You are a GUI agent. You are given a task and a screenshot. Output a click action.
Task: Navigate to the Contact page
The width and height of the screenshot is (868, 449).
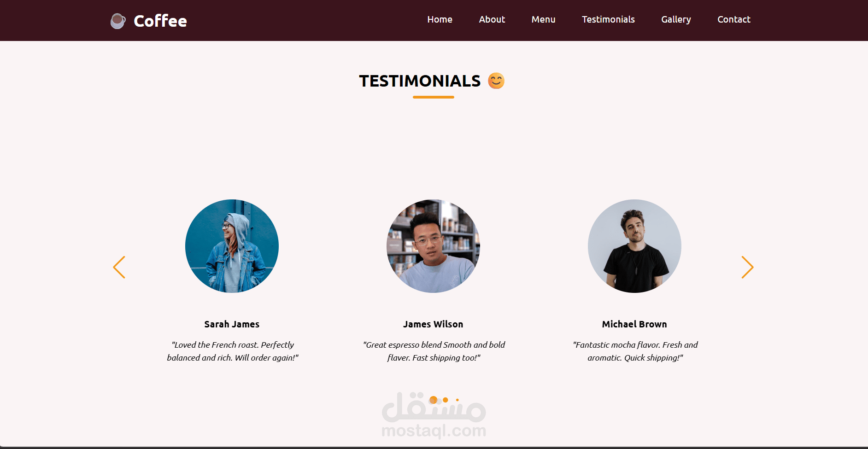click(x=734, y=19)
